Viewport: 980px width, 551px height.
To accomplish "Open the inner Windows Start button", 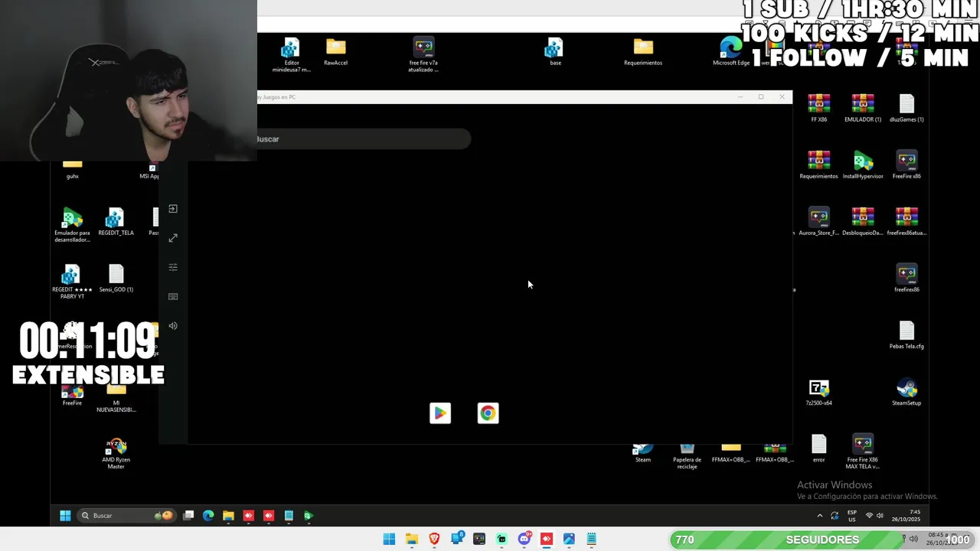I will (x=65, y=516).
